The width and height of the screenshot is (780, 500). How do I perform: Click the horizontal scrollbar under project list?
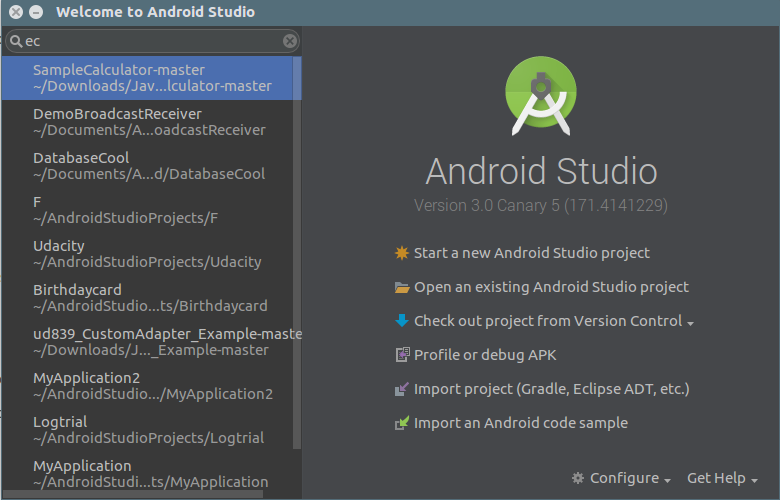(x=133, y=494)
